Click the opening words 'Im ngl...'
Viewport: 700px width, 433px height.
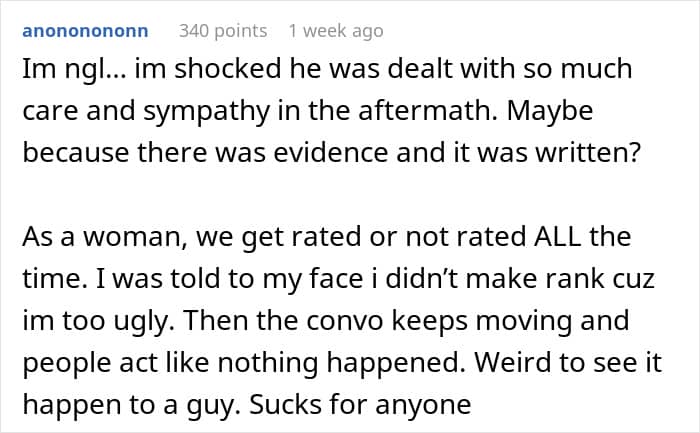(x=75, y=70)
